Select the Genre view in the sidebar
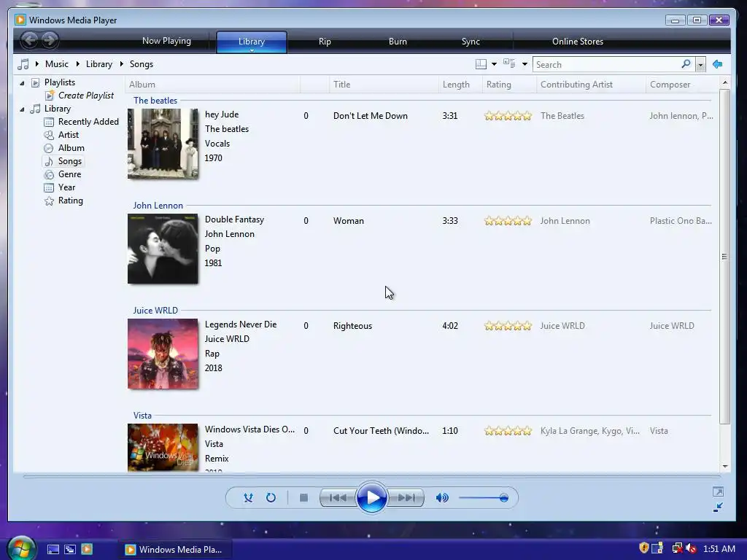 [x=69, y=174]
